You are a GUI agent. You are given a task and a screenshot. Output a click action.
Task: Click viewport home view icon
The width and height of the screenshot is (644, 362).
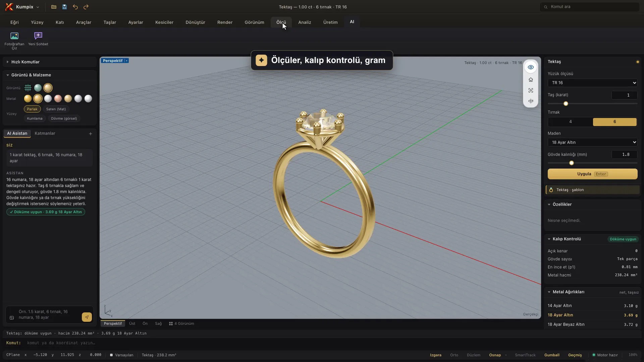click(x=531, y=80)
